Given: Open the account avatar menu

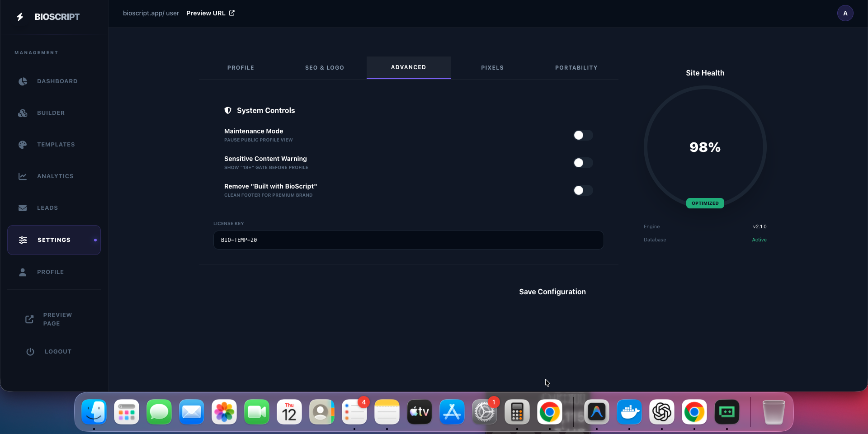Looking at the screenshot, I should pyautogui.click(x=845, y=13).
